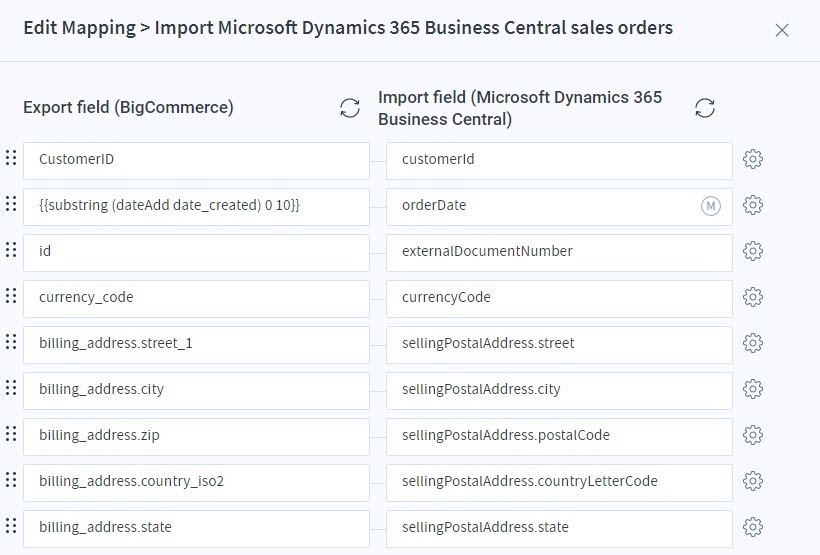
Task: Open settings gear for externalDocumentNumber mapping
Action: coord(753,251)
